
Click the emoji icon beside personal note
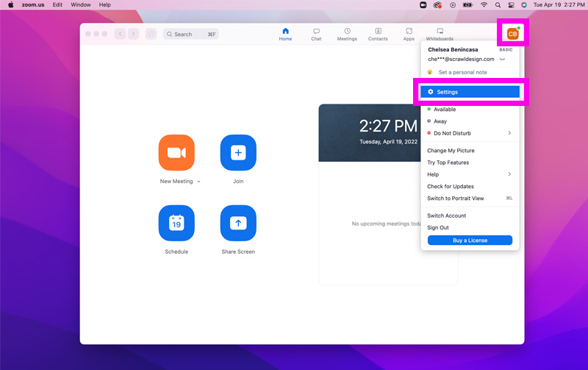(430, 72)
